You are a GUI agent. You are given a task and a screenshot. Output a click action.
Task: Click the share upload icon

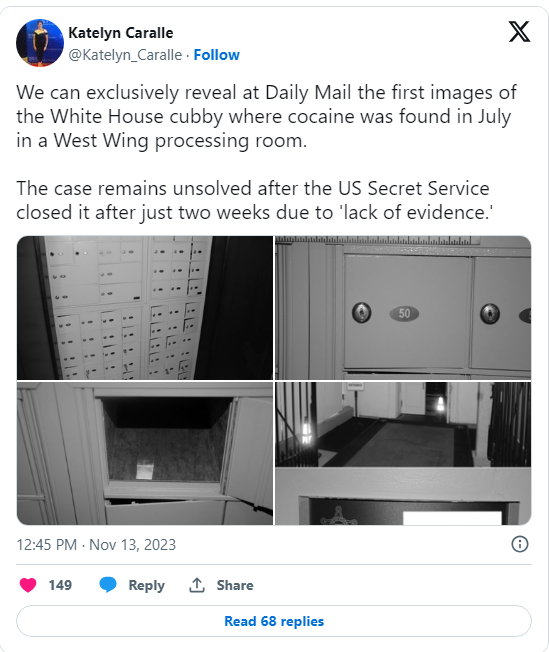click(x=197, y=585)
